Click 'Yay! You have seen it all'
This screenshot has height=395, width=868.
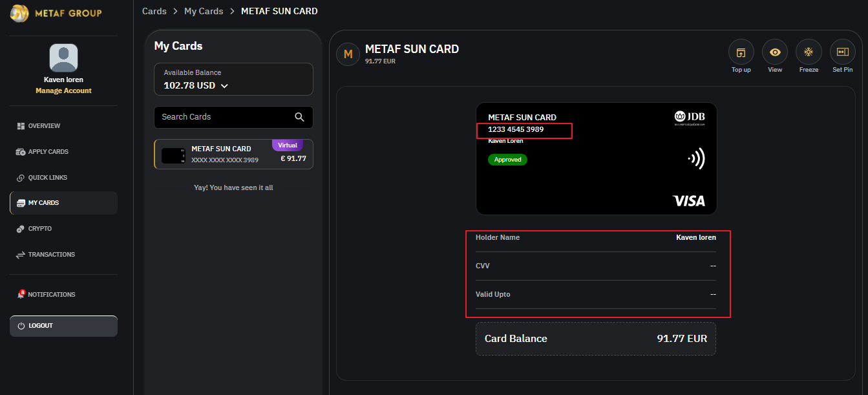[x=233, y=187]
